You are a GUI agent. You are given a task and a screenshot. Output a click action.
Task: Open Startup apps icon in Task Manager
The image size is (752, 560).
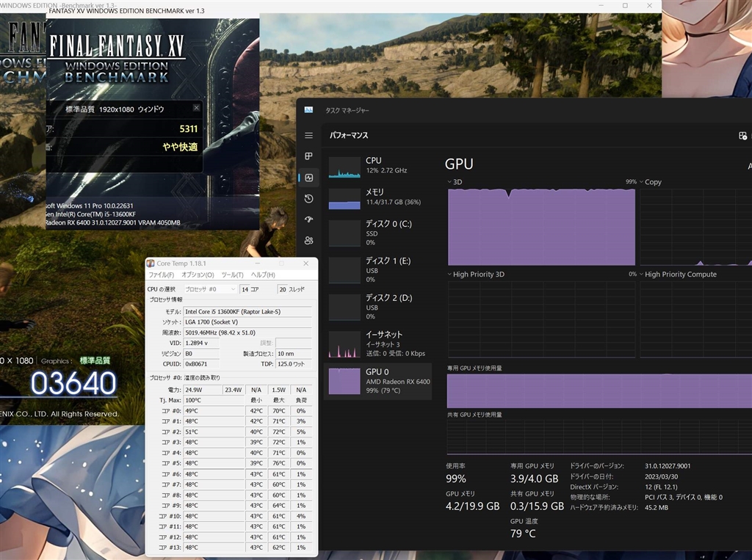click(x=309, y=219)
